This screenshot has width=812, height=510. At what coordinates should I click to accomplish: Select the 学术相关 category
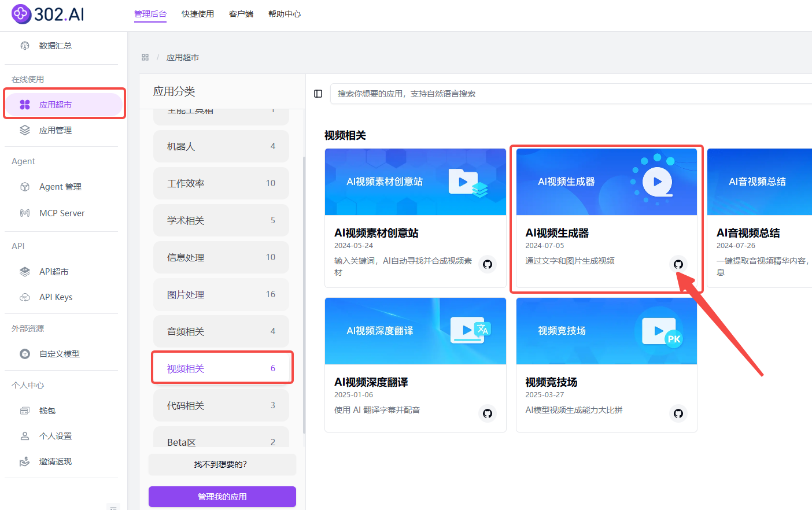[221, 220]
